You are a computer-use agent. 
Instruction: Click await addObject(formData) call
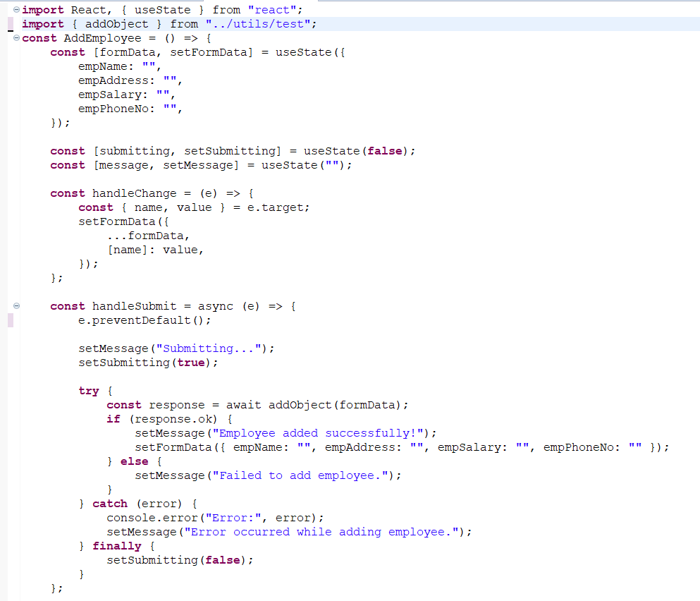point(314,405)
